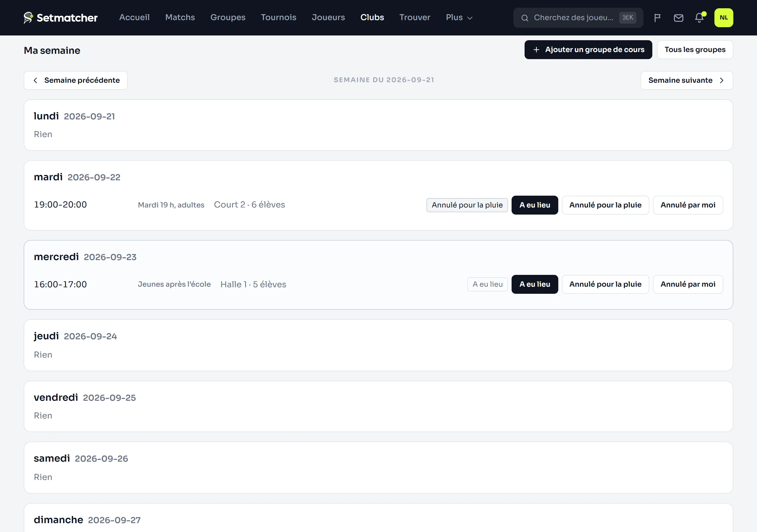Open the Joueurs page
Image resolution: width=757 pixels, height=532 pixels.
[x=329, y=17]
